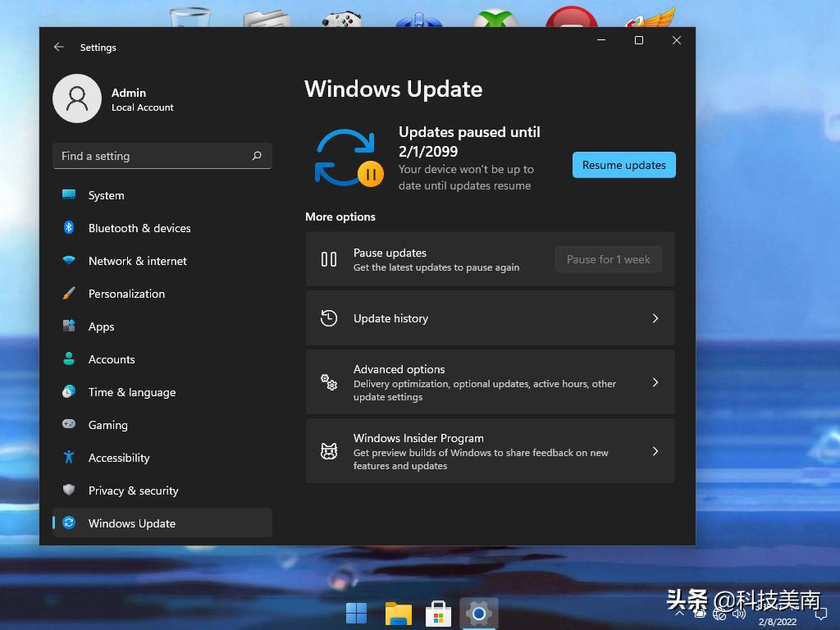Image resolution: width=840 pixels, height=630 pixels.
Task: Open Microsoft Store from the taskbar
Action: (438, 612)
